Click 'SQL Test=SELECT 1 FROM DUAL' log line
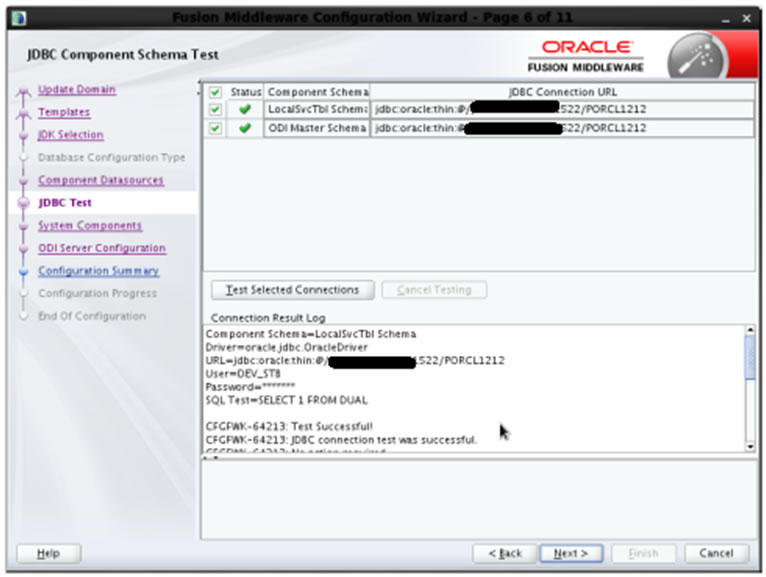 tap(286, 400)
